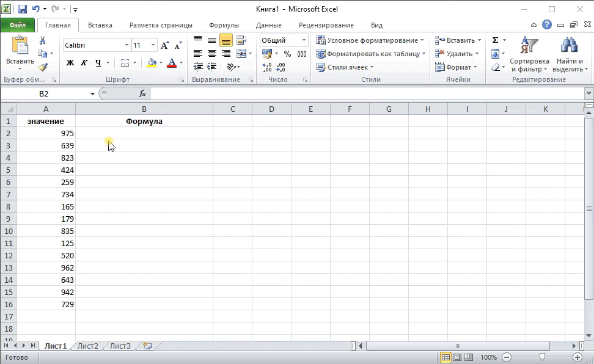Click Формат button in Ячейки group

pyautogui.click(x=455, y=67)
